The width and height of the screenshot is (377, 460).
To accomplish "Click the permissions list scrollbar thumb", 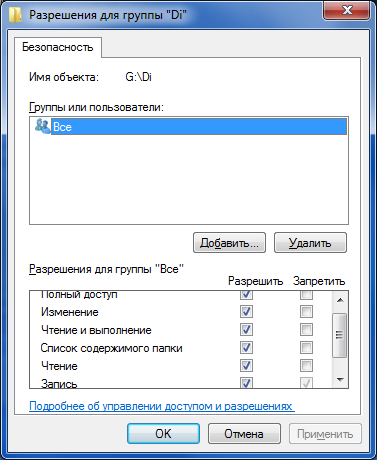I will pos(340,335).
